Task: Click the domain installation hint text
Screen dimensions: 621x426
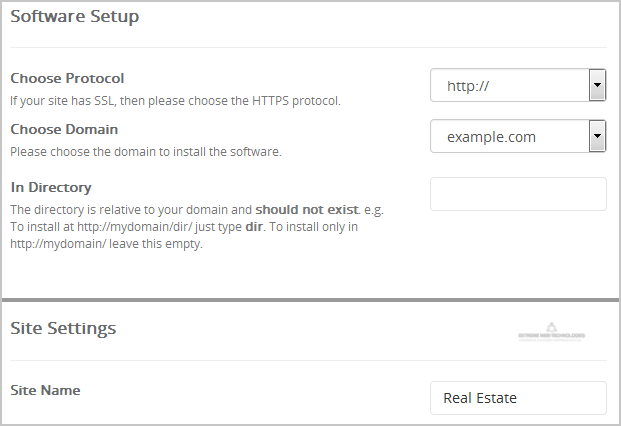Action: coord(146,152)
